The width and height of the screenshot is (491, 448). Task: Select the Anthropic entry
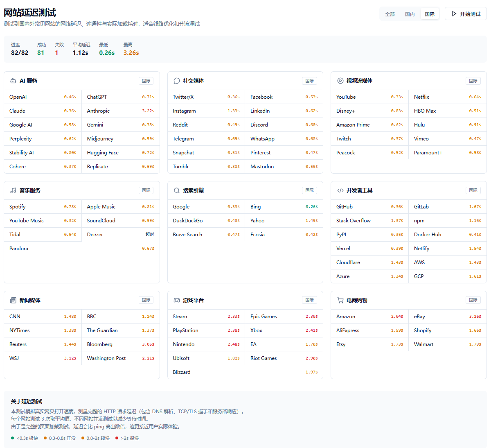[x=121, y=111]
